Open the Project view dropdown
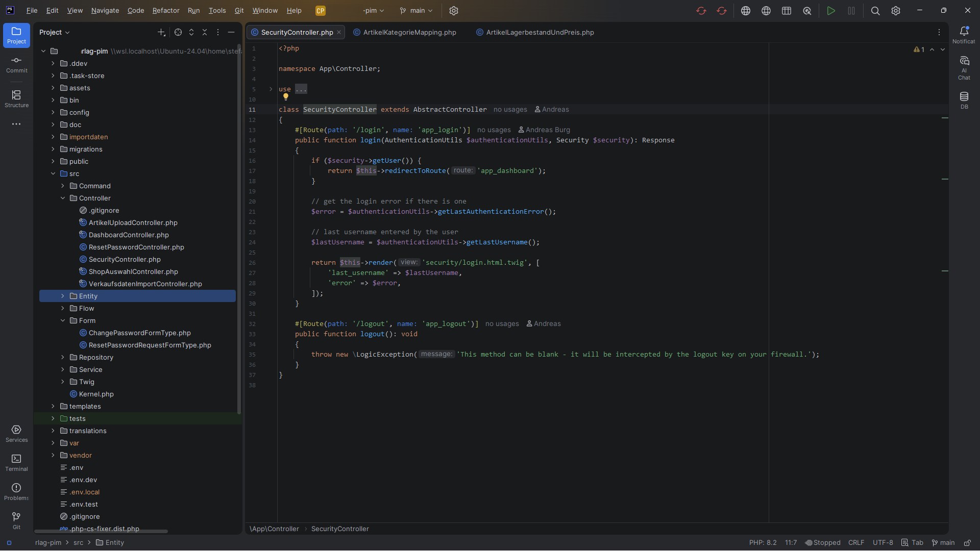Viewport: 980px width, 551px height. [55, 32]
